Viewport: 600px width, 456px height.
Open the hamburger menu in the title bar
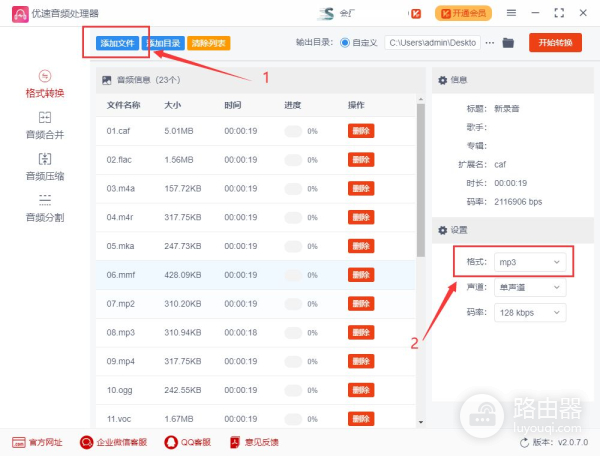point(511,13)
